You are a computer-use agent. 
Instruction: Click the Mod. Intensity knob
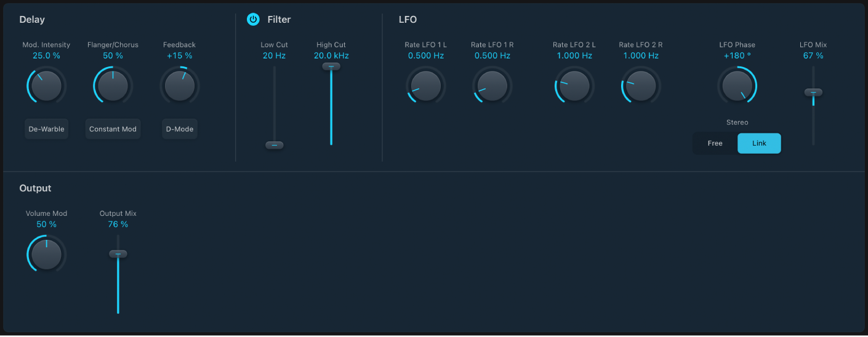[46, 86]
